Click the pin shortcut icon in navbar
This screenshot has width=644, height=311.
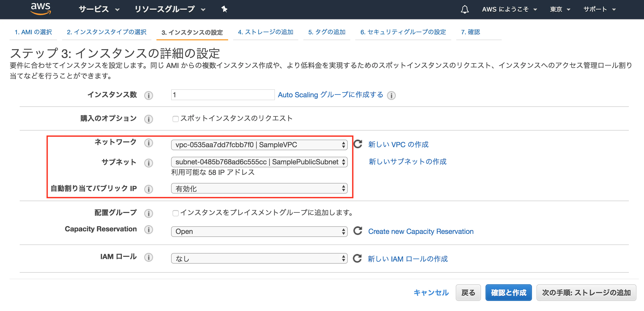click(224, 9)
